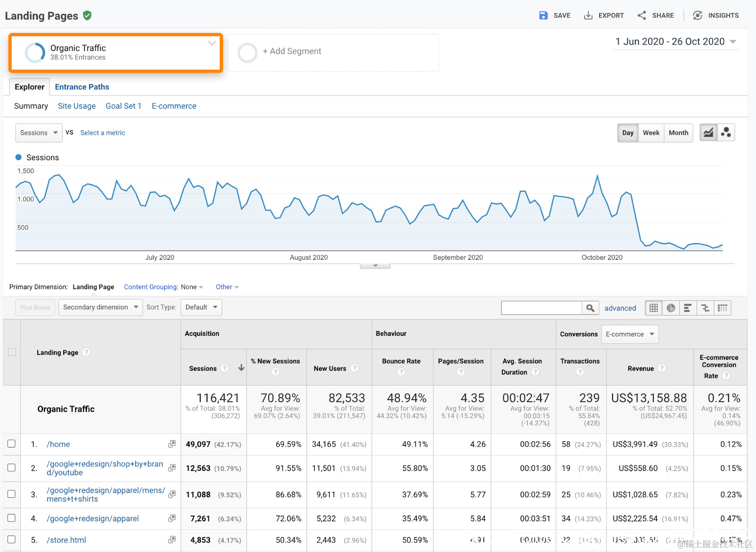Open the Other dimension dropdown
The height and width of the screenshot is (552, 756).
(227, 287)
